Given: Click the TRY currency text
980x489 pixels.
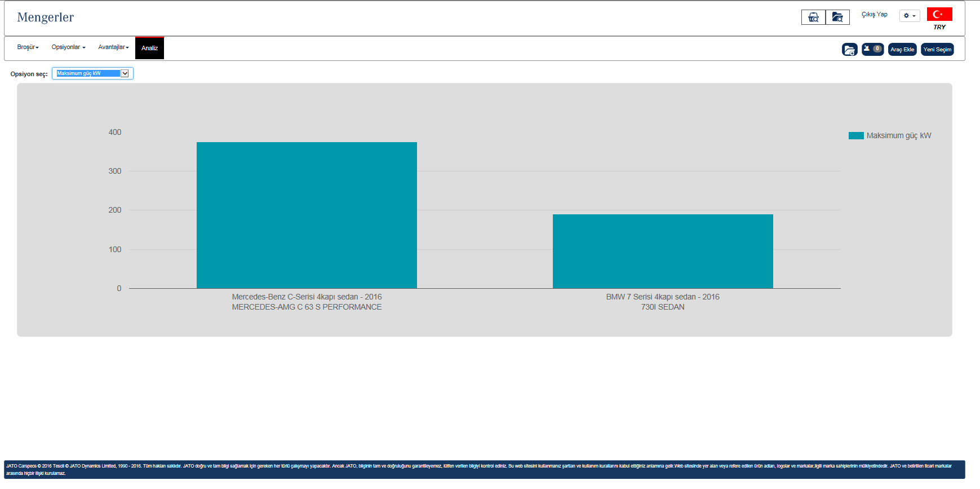Looking at the screenshot, I should pyautogui.click(x=939, y=27).
